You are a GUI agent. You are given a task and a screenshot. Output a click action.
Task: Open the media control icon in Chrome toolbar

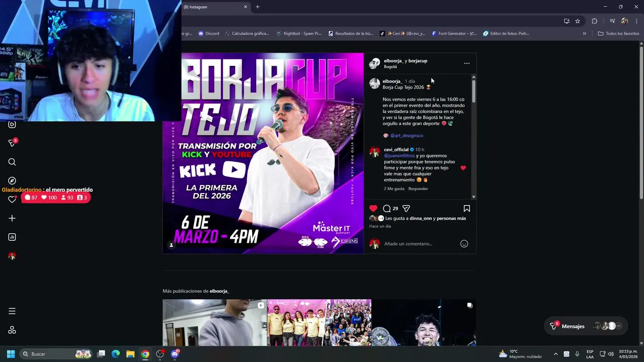point(612,21)
